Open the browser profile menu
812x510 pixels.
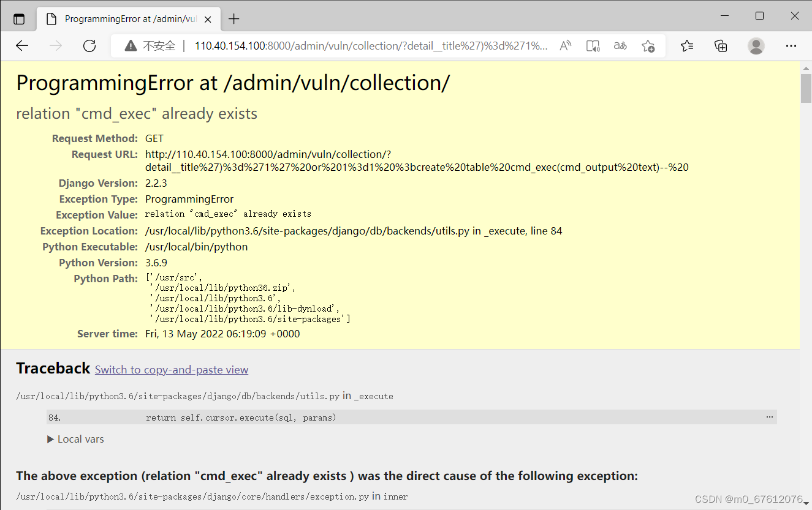(x=756, y=45)
